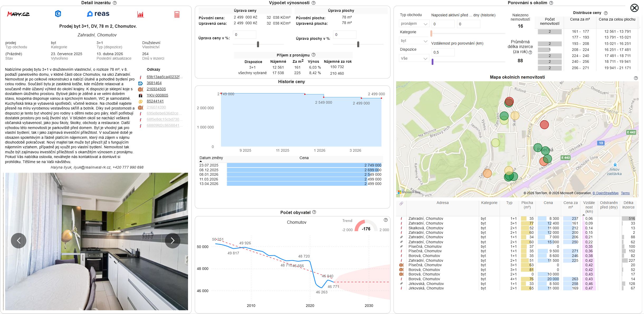Click the blue hexagon icon beside Mapy.cz
The image size is (644, 314).
click(58, 14)
